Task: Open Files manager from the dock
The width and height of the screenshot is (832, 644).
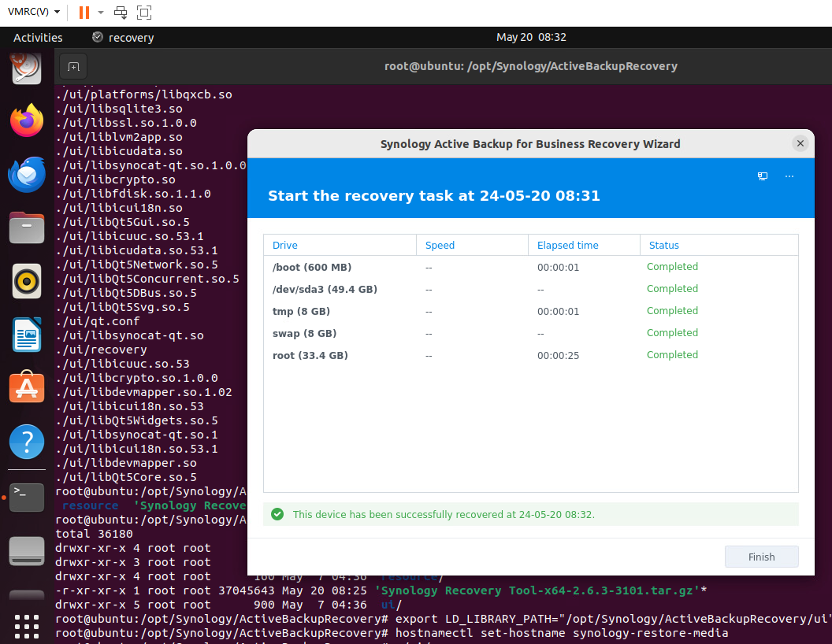Action: coord(27,228)
